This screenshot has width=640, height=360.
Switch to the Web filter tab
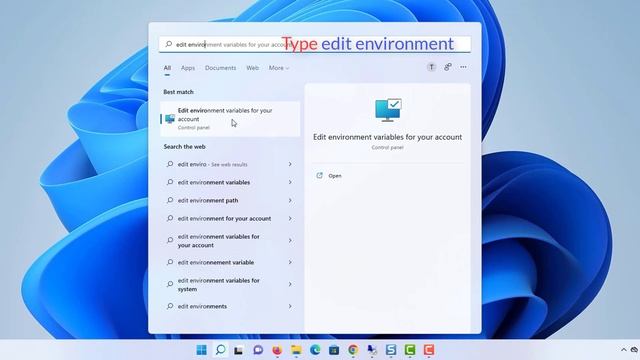[x=253, y=68]
